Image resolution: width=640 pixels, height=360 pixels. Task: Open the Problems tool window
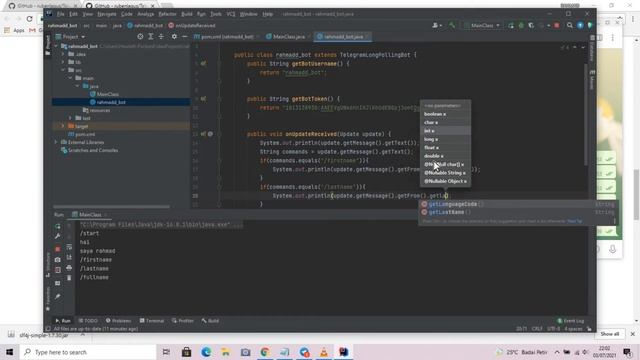click(x=118, y=321)
